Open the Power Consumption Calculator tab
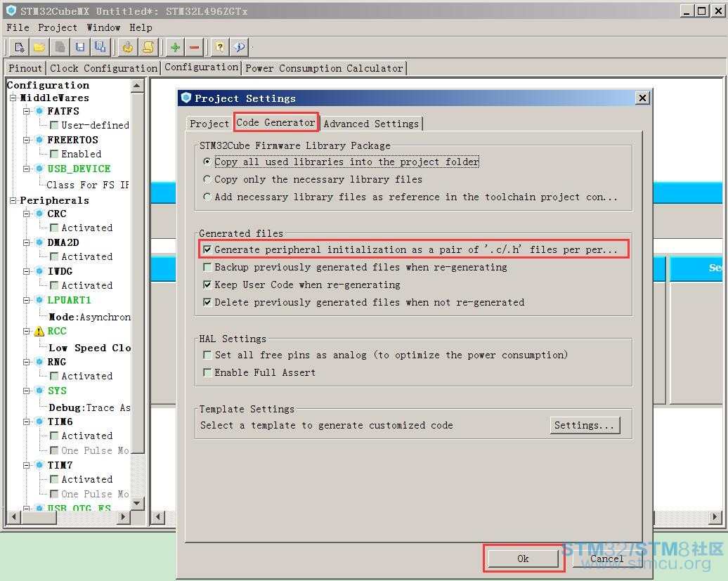 324,68
